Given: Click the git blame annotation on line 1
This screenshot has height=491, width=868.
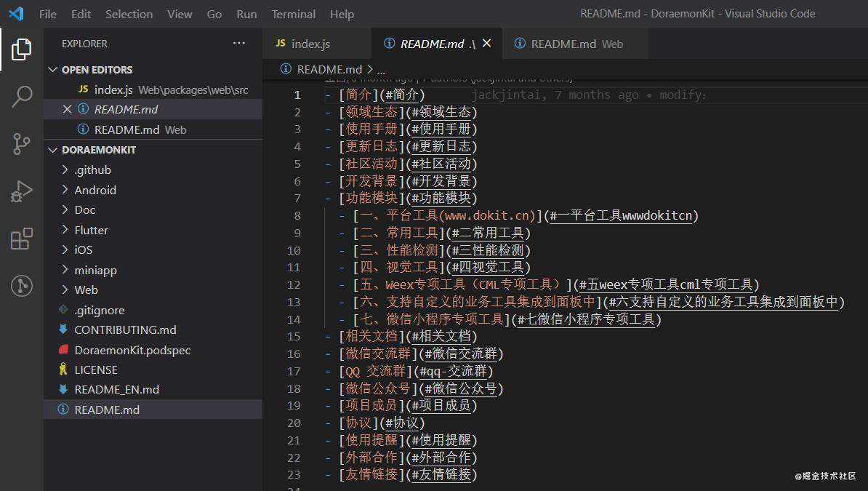Looking at the screenshot, I should coord(588,95).
